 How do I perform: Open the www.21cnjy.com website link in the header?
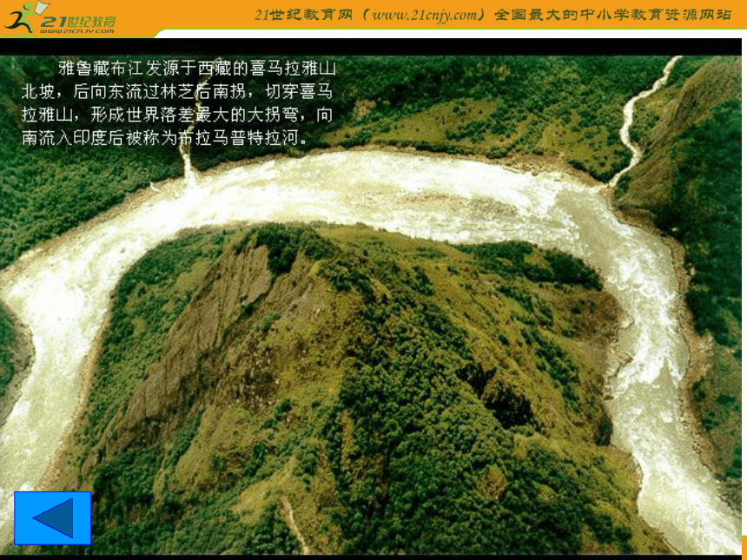425,16
